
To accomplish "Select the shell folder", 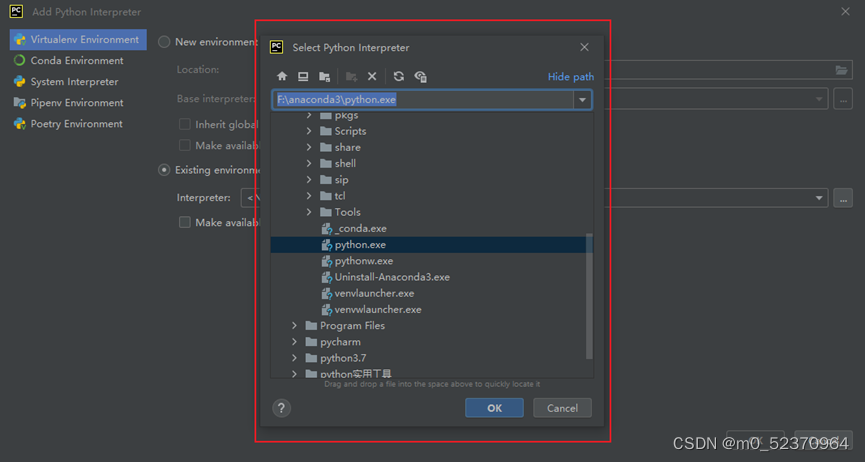I will click(x=345, y=163).
